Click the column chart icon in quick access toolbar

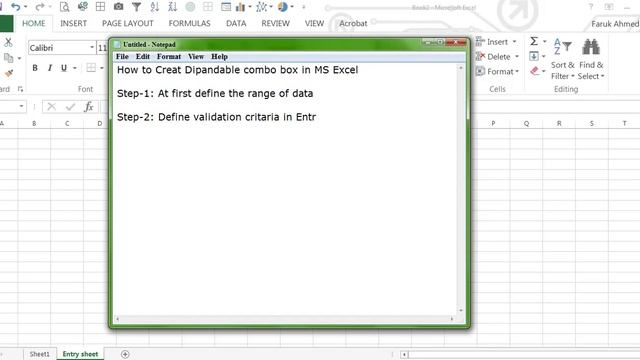tap(240, 7)
